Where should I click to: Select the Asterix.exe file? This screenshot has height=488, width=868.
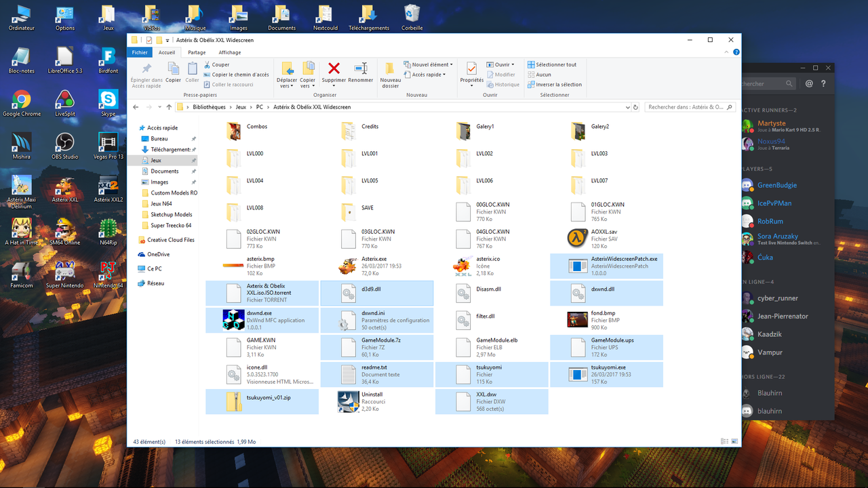coord(377,266)
